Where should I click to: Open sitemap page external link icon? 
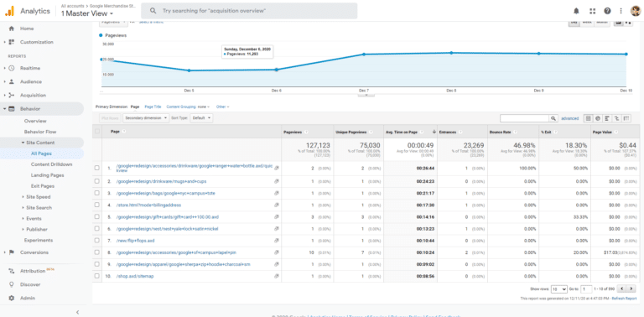pyautogui.click(x=277, y=277)
